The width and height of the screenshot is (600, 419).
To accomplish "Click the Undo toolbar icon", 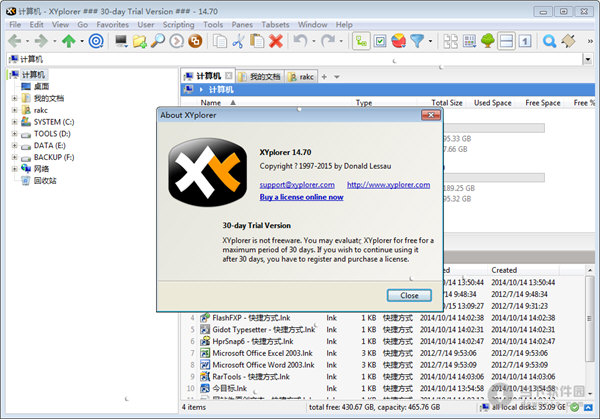I will click(x=301, y=41).
